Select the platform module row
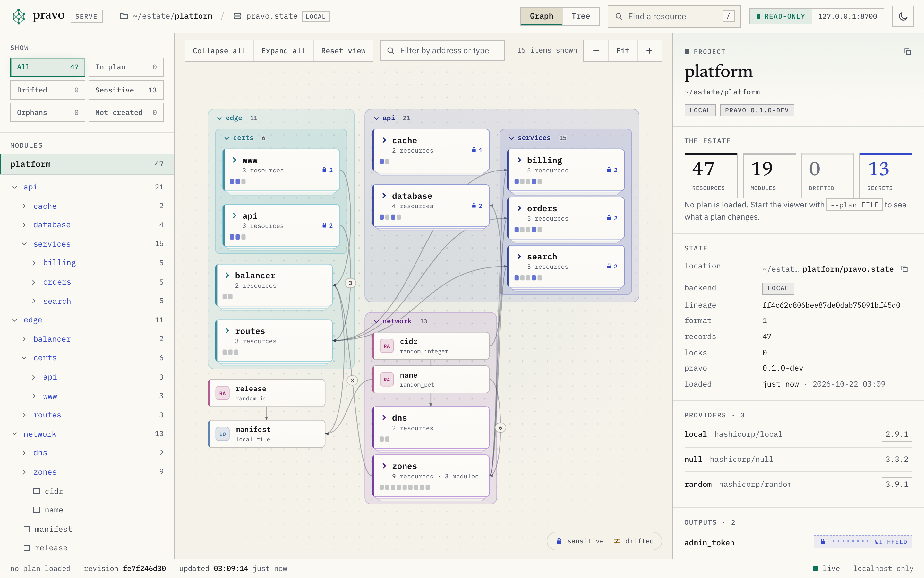Viewport: 924px width, 578px height. [87, 164]
